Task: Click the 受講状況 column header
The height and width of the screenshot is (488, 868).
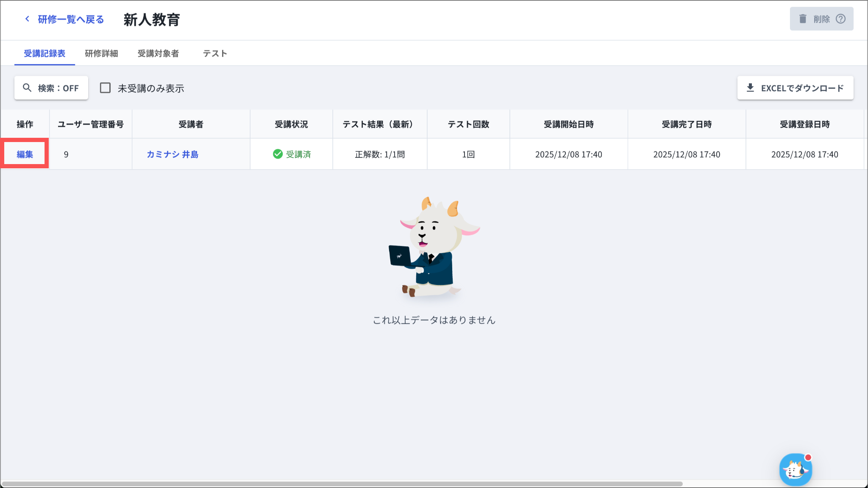Action: (291, 124)
